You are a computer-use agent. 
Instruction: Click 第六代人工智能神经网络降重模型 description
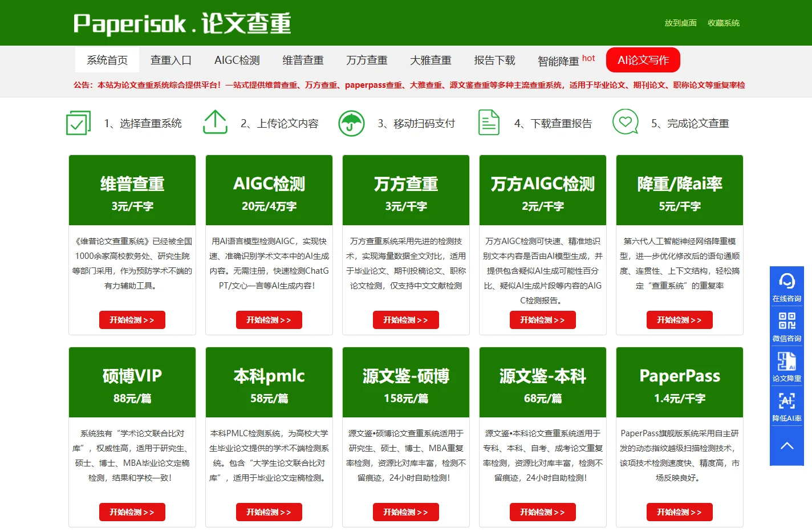680,263
